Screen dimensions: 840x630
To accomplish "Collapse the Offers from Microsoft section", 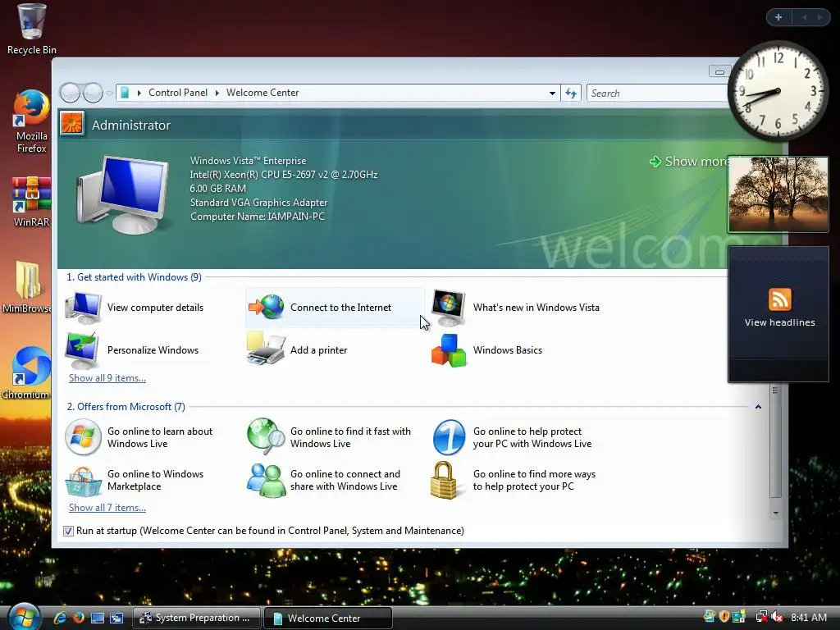I will pos(758,407).
